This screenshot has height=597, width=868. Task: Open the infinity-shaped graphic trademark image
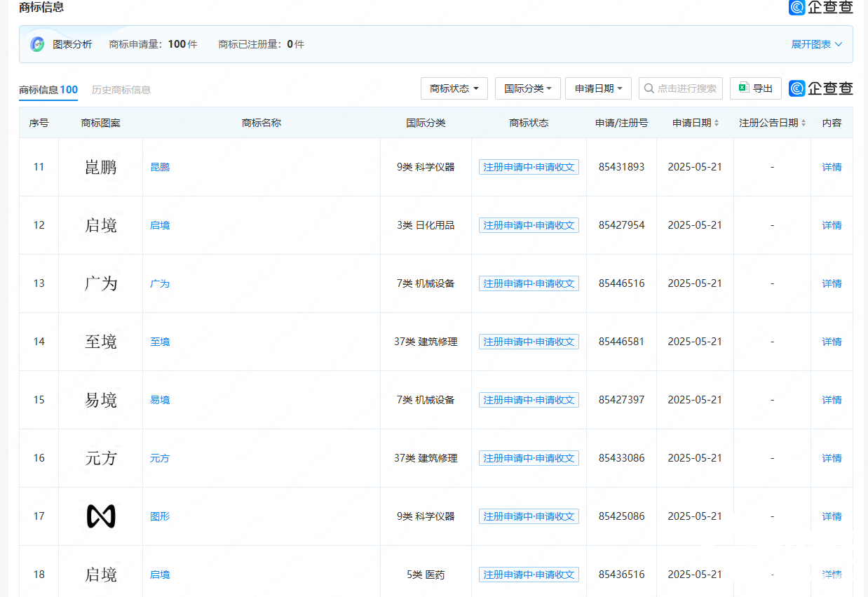tap(100, 516)
